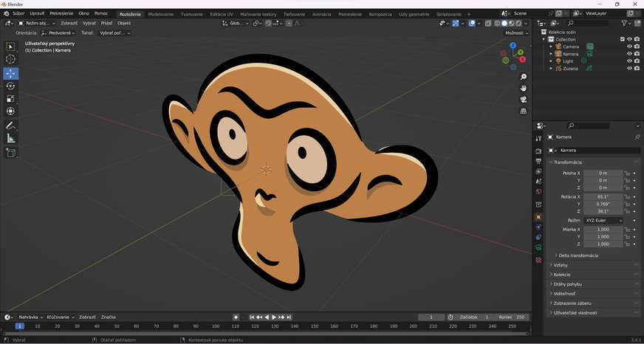Click the camera view icon in the viewport
644x344 pixels.
click(524, 100)
